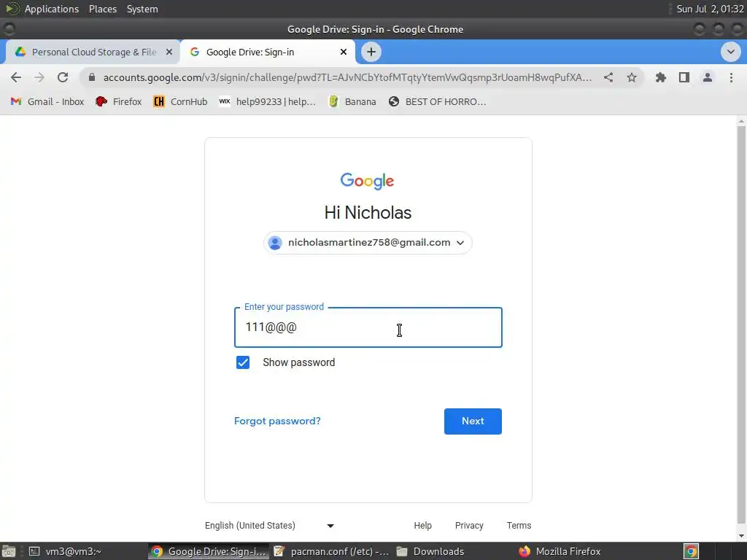Switch to vm3@vm3 terminal in taskbar

click(x=65, y=551)
